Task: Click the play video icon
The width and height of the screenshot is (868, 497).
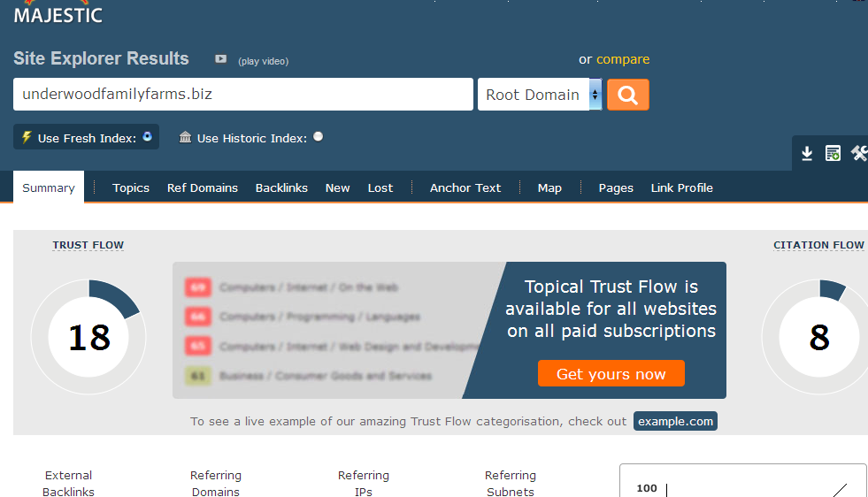Action: pyautogui.click(x=221, y=58)
